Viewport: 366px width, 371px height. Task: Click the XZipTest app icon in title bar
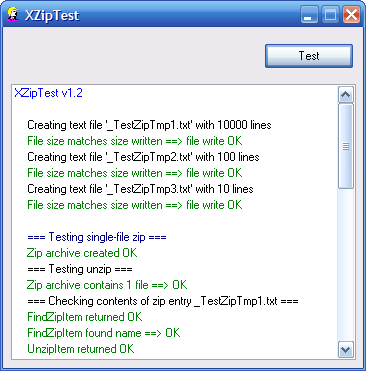click(13, 15)
